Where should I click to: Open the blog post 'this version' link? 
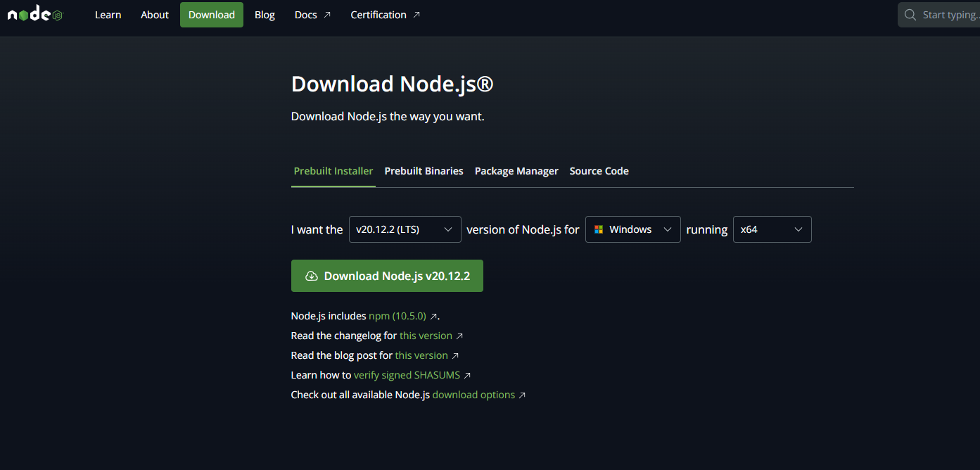[421, 355]
